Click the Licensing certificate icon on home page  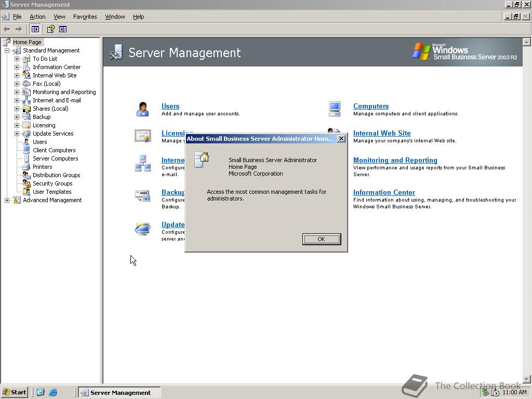pyautogui.click(x=143, y=136)
